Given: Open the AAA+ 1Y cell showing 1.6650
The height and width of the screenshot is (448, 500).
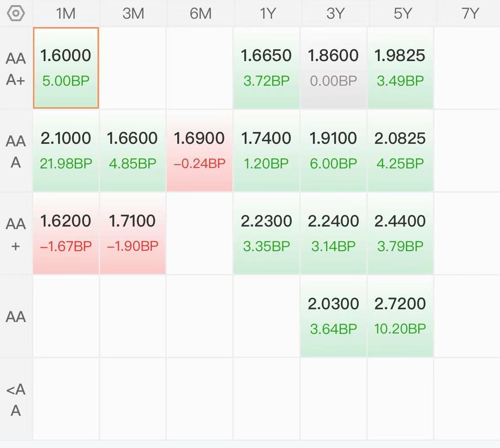Looking at the screenshot, I should click(266, 68).
